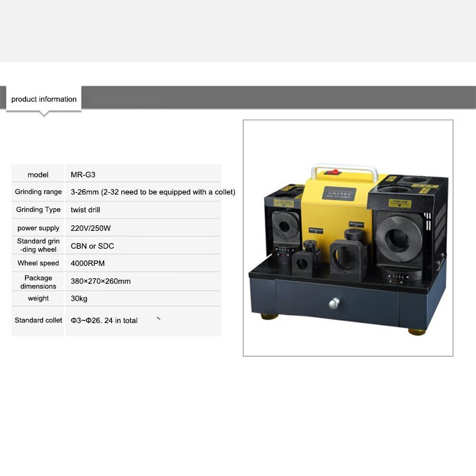The width and height of the screenshot is (476, 476).
Task: Click the square collet holder block
Action: click(346, 258)
